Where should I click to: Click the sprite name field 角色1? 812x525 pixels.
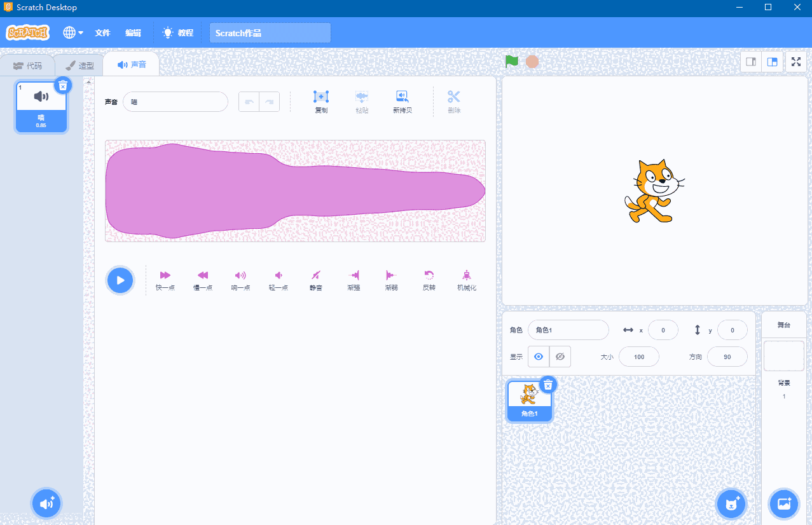coord(568,330)
